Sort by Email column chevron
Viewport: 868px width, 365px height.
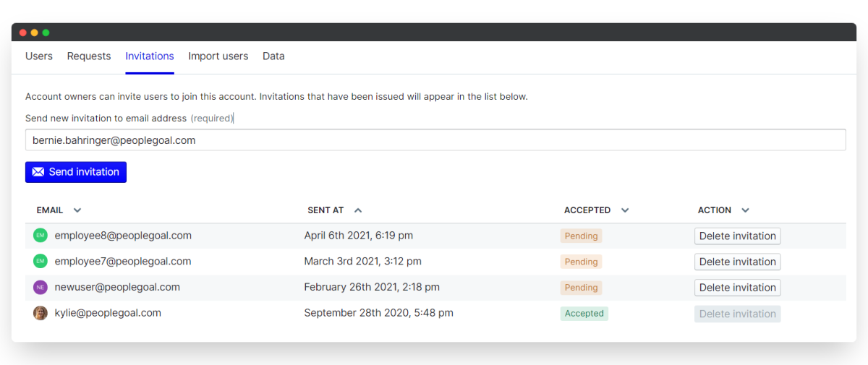click(77, 210)
